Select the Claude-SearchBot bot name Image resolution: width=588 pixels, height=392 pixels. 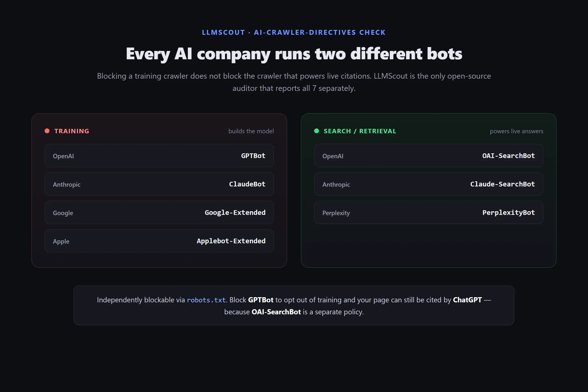tap(502, 184)
